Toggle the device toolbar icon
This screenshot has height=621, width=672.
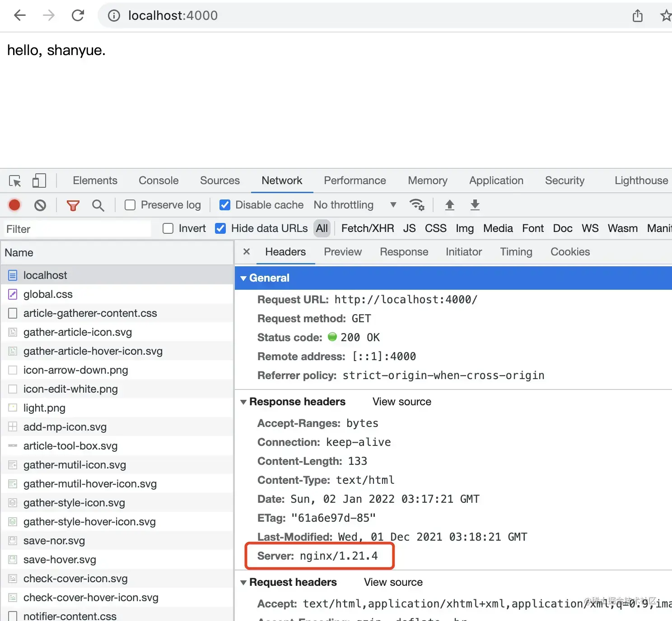(x=39, y=181)
